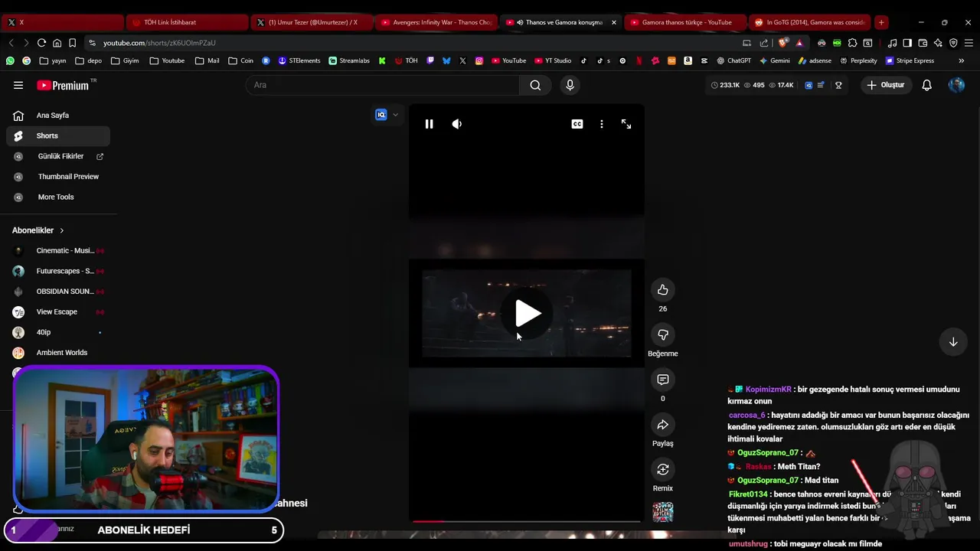Image resolution: width=980 pixels, height=551 pixels.
Task: Open site info beside the URL
Action: point(93,43)
